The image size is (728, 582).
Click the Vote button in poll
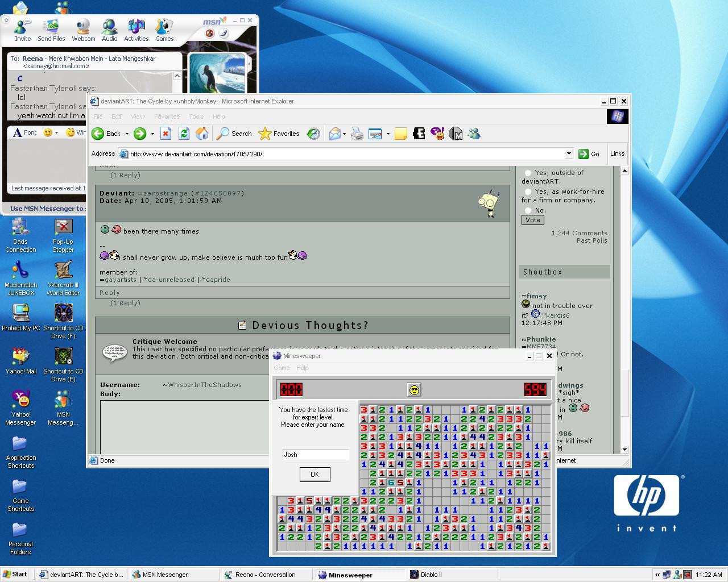click(533, 220)
